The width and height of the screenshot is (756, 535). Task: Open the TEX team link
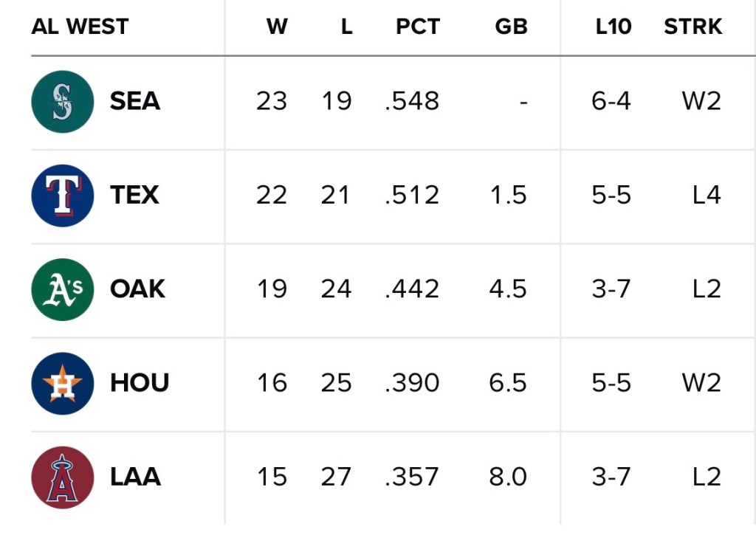point(134,196)
